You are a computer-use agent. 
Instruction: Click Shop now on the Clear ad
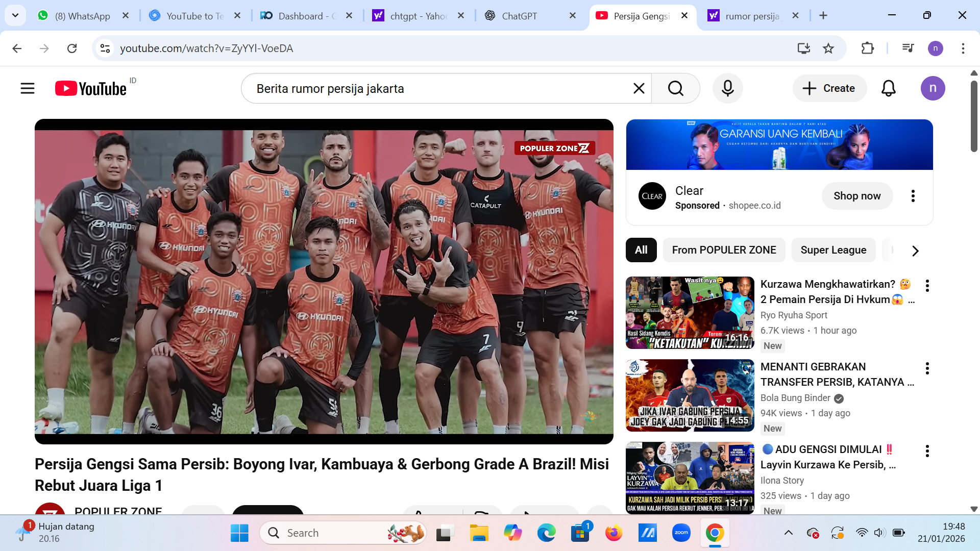click(857, 196)
